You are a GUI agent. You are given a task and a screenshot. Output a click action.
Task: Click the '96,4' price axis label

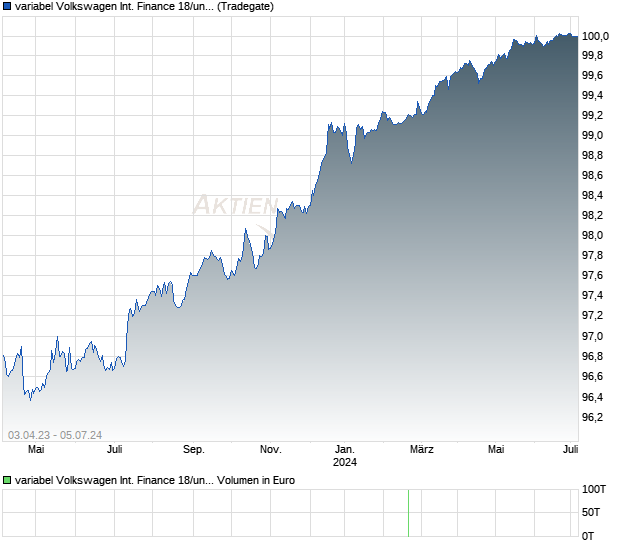(593, 397)
